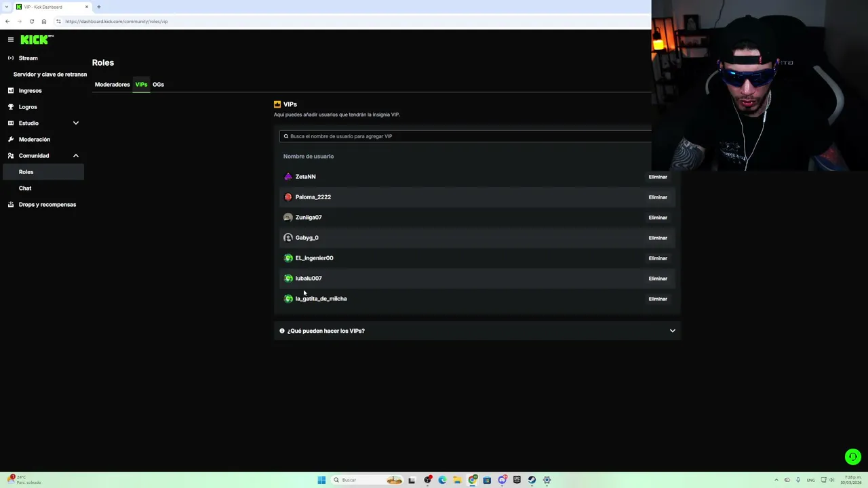This screenshot has width=868, height=488.
Task: Click the Comunidad people icon
Action: 11,156
